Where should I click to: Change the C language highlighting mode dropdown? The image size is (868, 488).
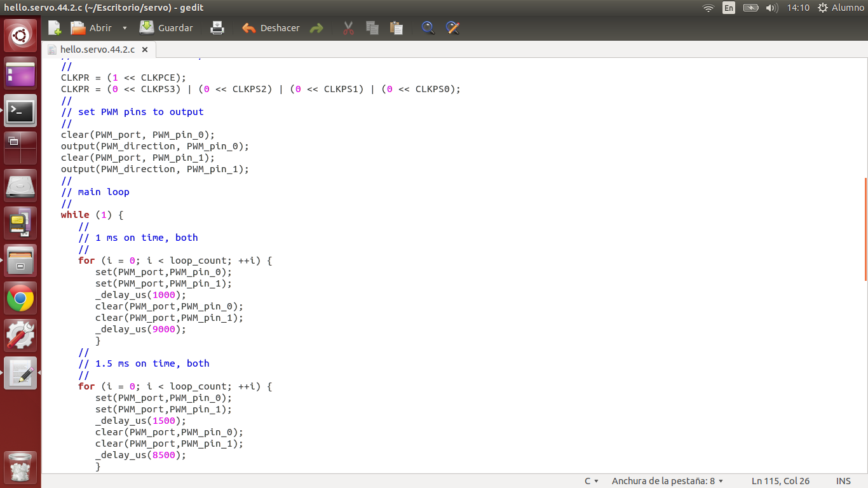(x=592, y=481)
